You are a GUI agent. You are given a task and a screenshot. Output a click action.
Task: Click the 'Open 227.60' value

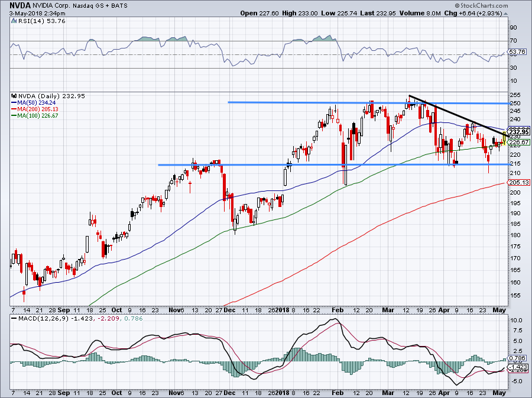pyautogui.click(x=259, y=13)
